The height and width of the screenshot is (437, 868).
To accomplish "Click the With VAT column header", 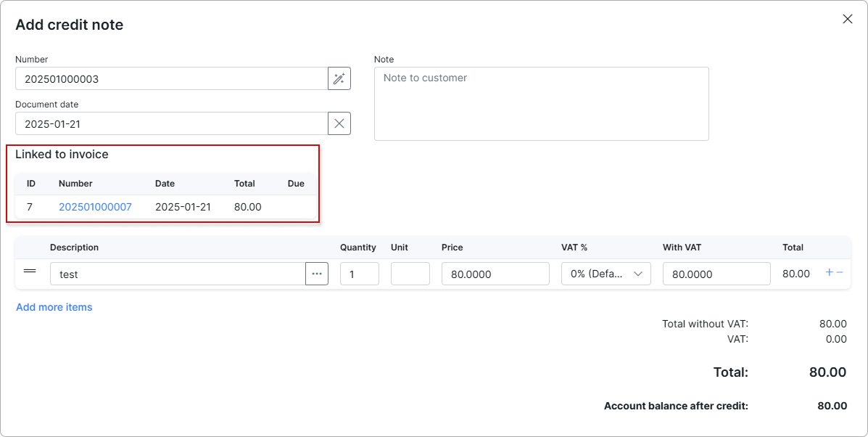I will (682, 247).
